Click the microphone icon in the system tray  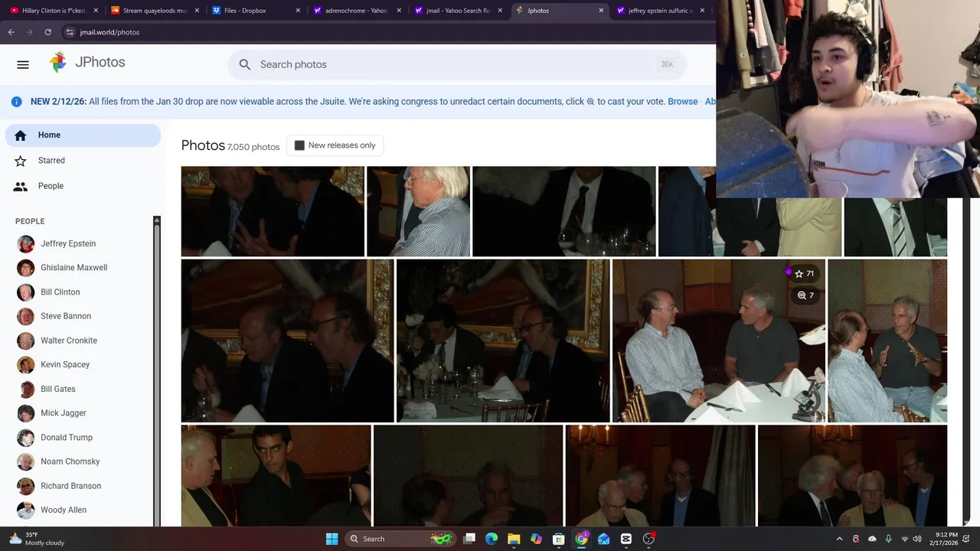pos(888,540)
